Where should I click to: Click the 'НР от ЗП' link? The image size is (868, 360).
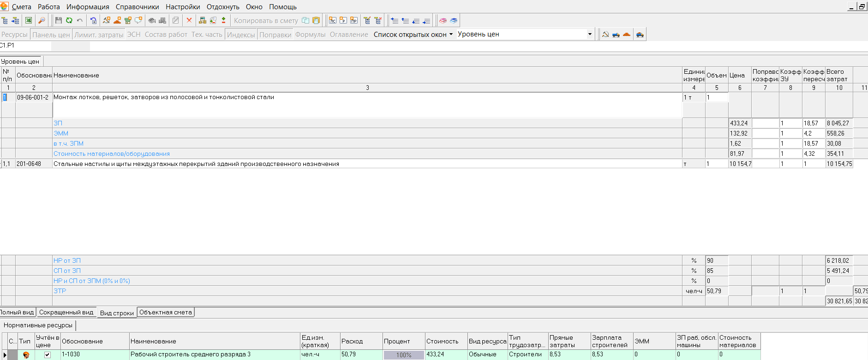coord(67,261)
